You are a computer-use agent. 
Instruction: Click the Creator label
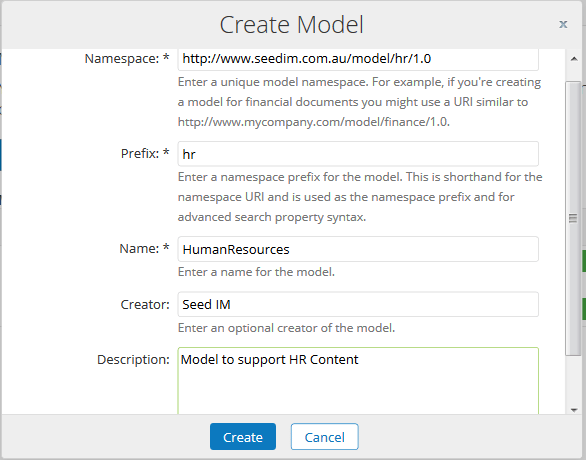[x=145, y=304]
